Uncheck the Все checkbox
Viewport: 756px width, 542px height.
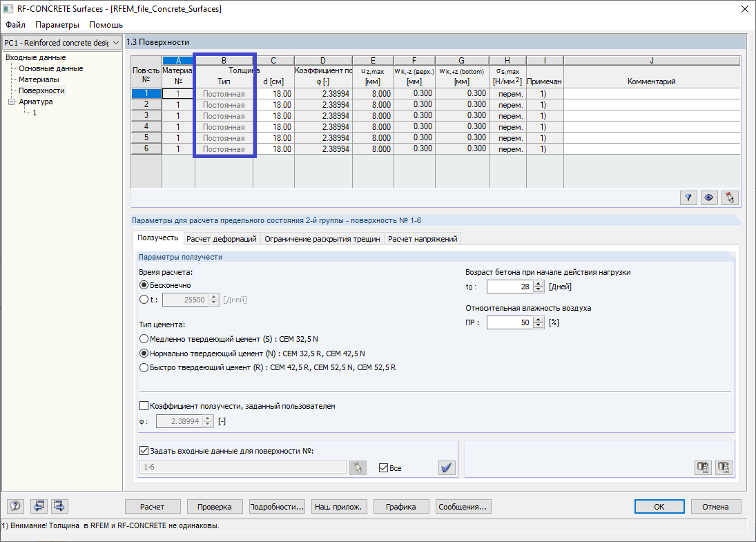click(383, 467)
